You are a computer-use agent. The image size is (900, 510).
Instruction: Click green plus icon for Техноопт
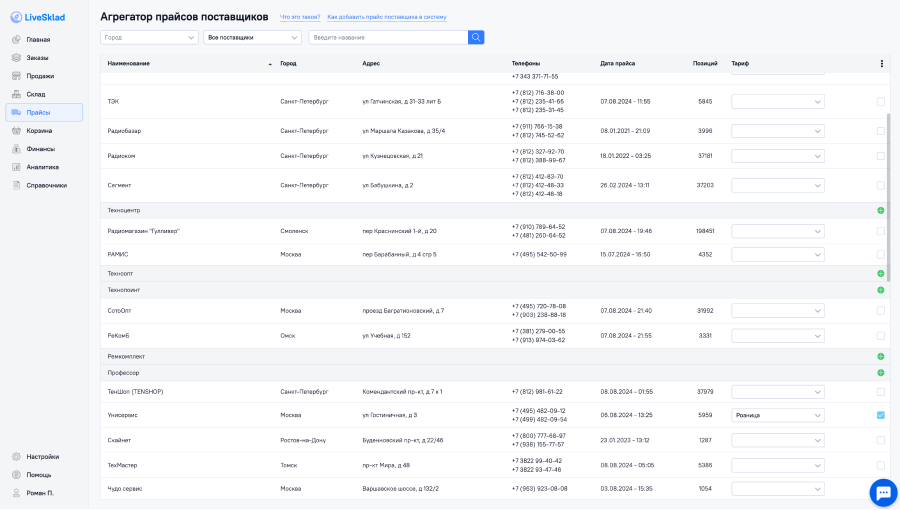(x=880, y=274)
